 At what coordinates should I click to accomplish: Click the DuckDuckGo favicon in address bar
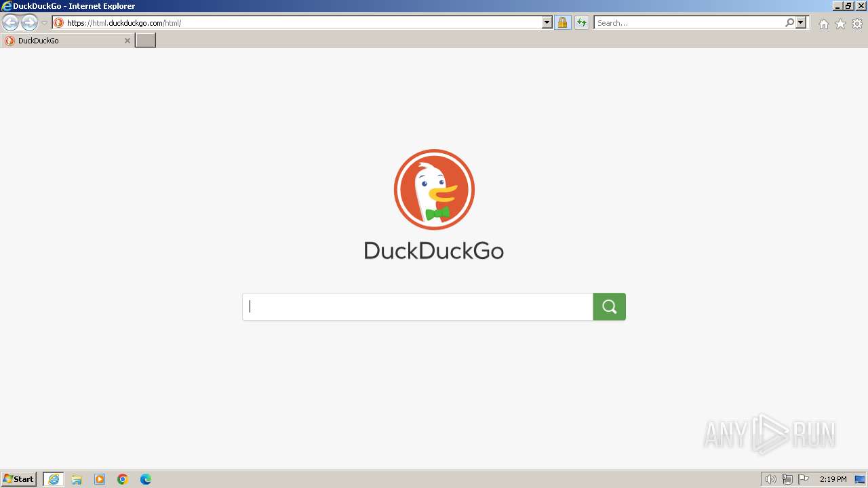click(x=58, y=23)
